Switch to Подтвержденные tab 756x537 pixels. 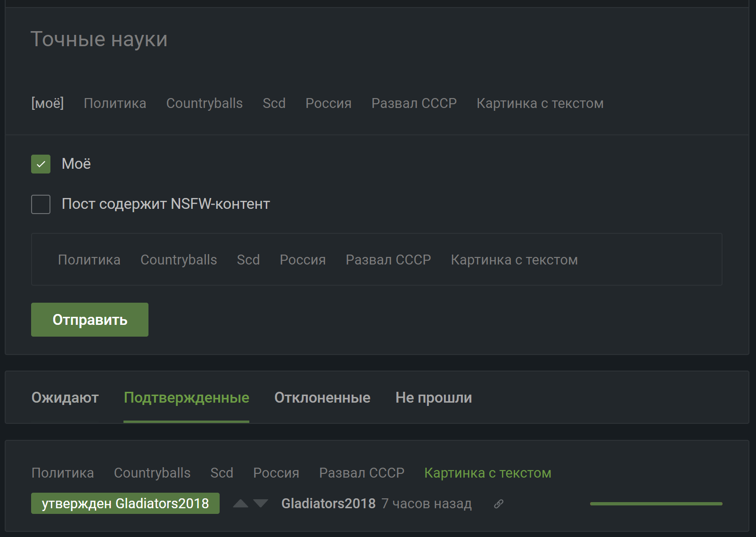(187, 397)
